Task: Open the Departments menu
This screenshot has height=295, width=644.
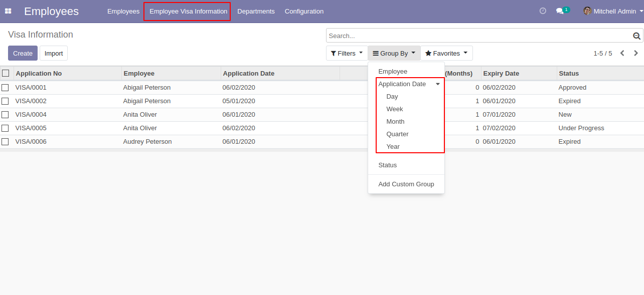Action: click(256, 11)
